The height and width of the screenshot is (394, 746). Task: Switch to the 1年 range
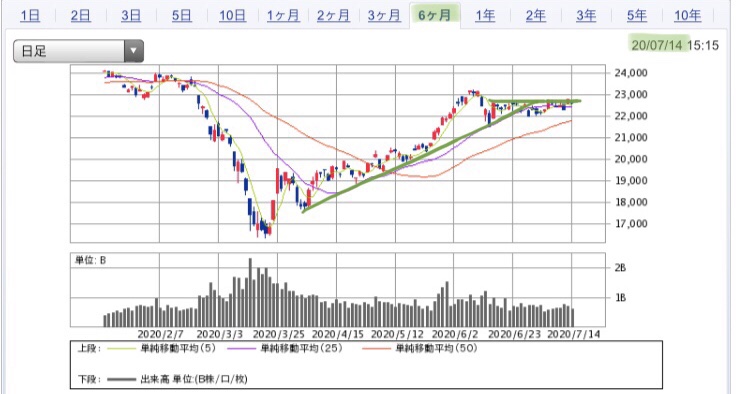pyautogui.click(x=485, y=16)
